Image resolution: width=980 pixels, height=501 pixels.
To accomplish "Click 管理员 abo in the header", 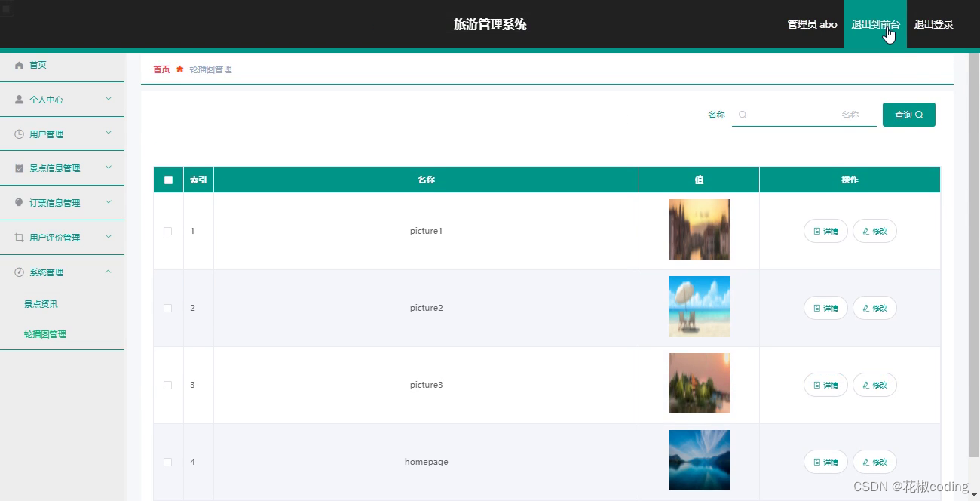I will 812,24.
